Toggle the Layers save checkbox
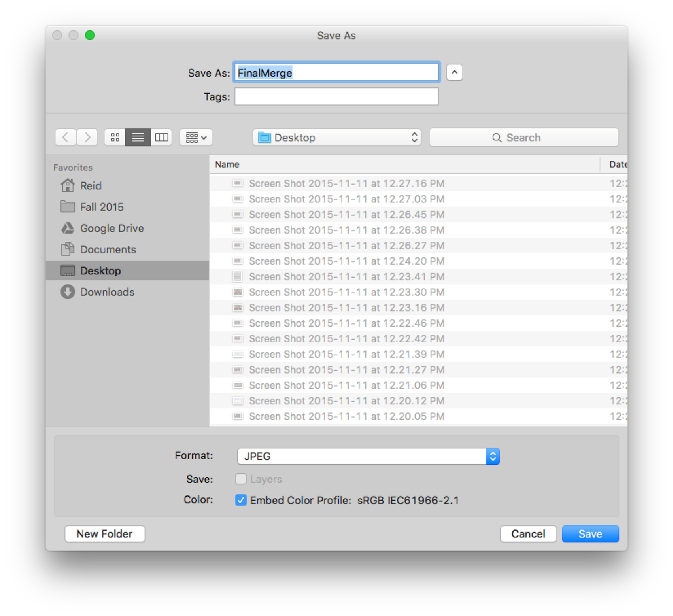The width and height of the screenshot is (673, 616). (x=241, y=479)
